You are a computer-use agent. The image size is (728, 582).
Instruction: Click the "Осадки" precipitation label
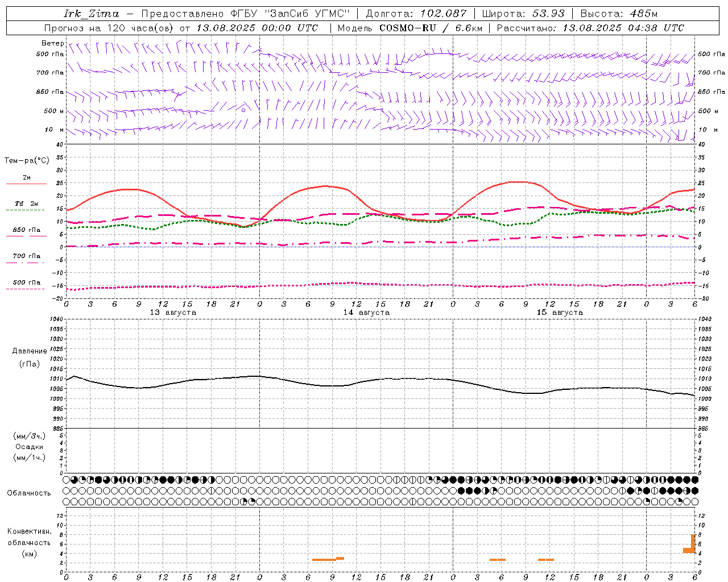(30, 447)
